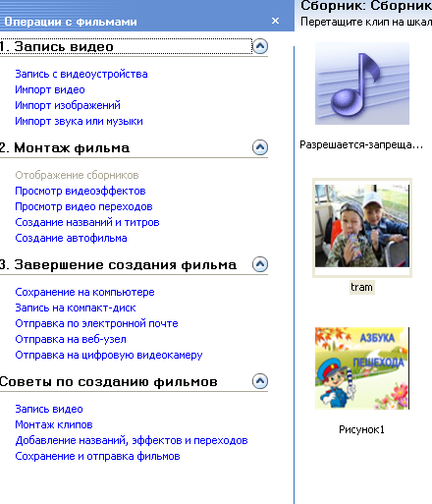Click Советы по созданию фильмов heading
Screen dimensions: 432x504
[109, 381]
